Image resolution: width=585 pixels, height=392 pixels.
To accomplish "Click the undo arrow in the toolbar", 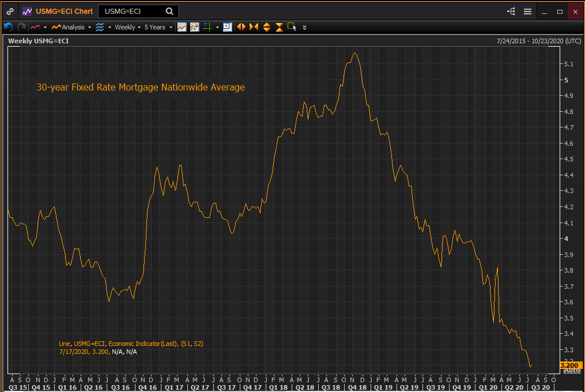I will pos(8,27).
